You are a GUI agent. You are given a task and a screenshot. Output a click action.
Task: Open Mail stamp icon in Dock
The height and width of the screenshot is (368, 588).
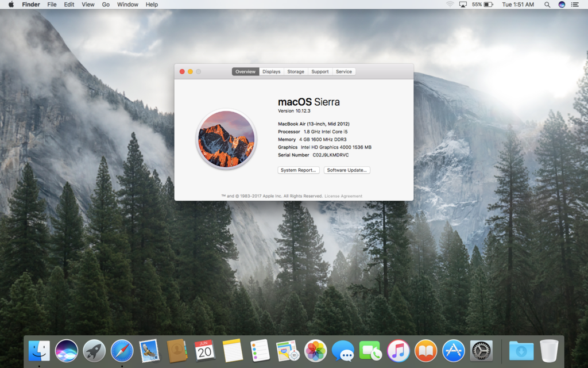149,351
